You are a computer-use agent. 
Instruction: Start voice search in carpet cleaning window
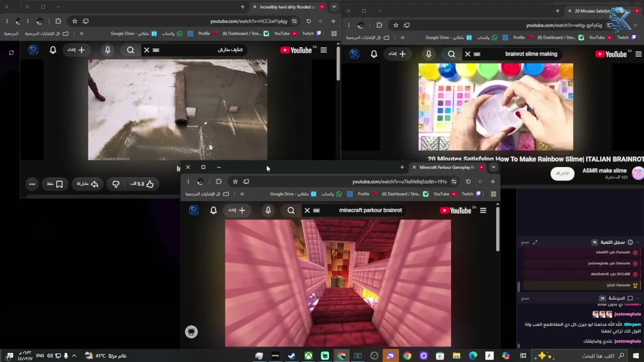tap(107, 50)
